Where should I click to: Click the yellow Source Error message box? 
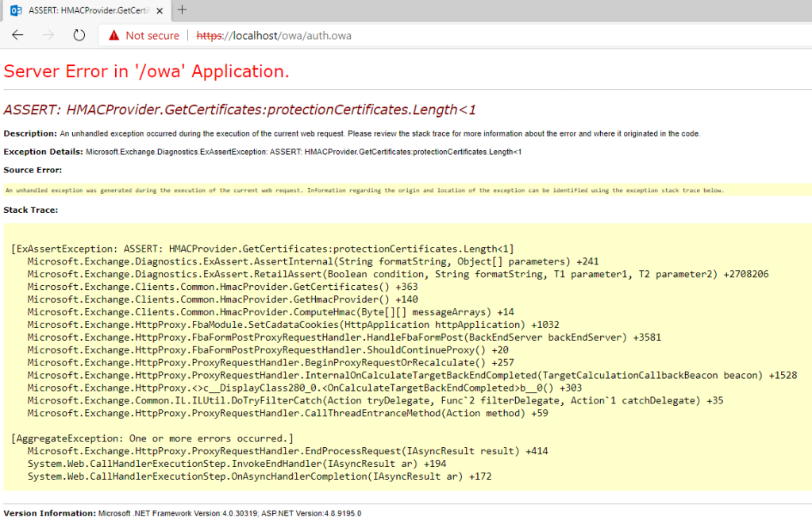click(x=365, y=190)
